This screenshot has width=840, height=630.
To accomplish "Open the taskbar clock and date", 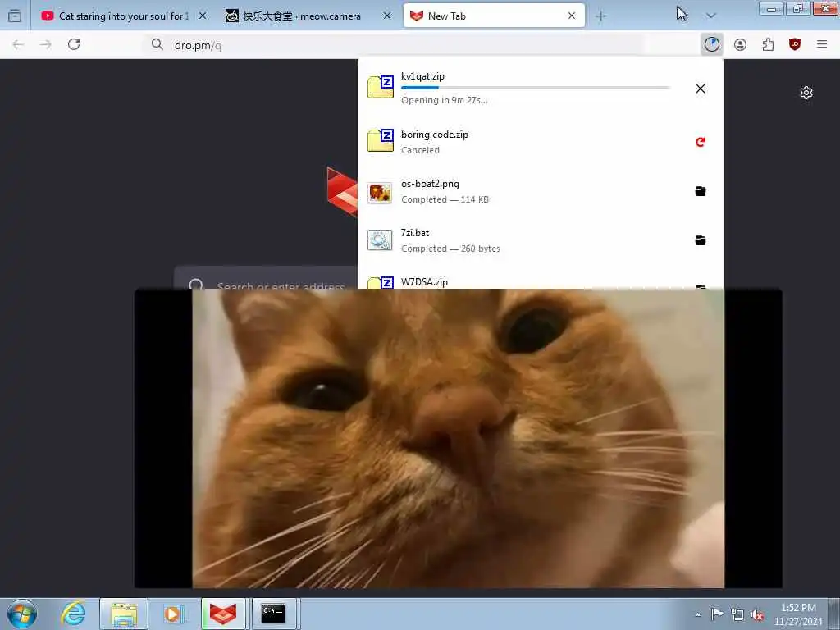I will click(x=798, y=614).
